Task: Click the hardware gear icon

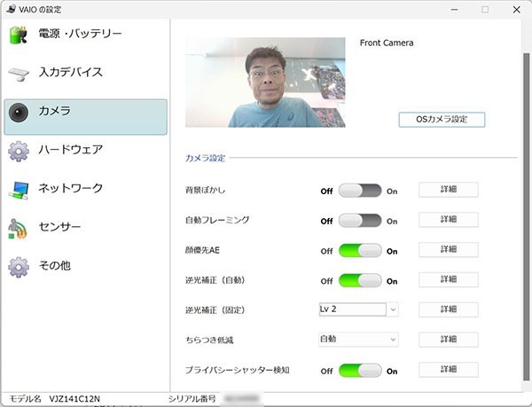Action: tap(19, 151)
